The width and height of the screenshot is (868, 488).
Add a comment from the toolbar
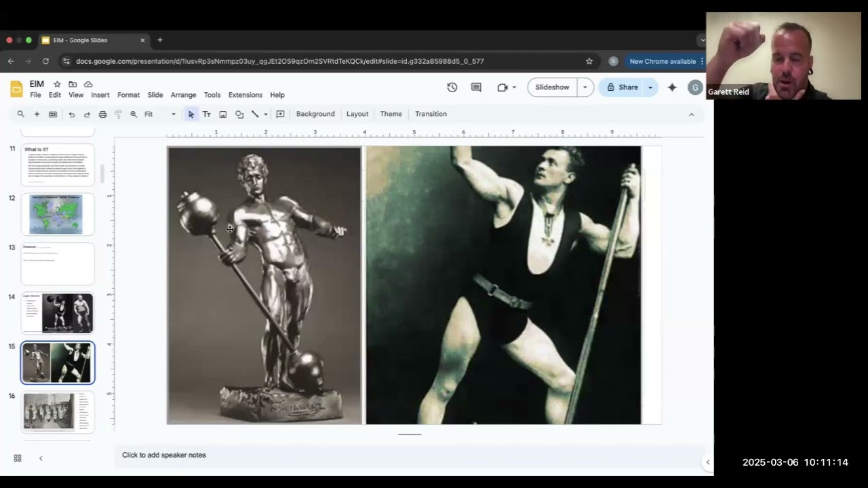pyautogui.click(x=280, y=114)
